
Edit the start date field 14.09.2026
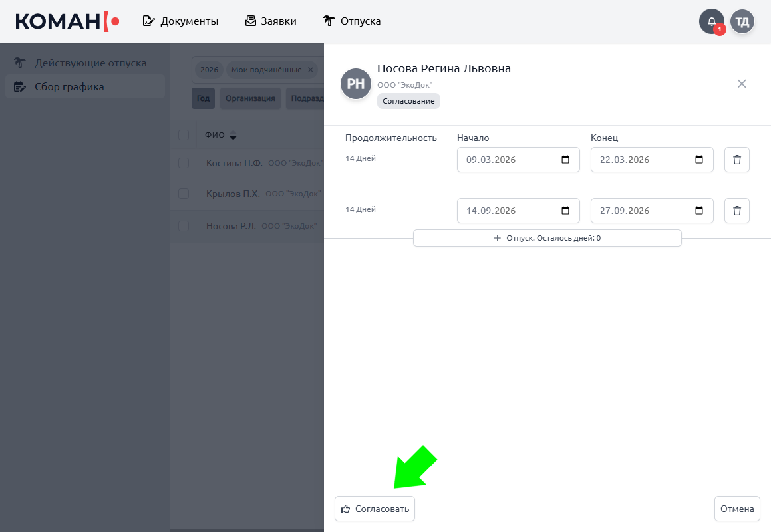click(x=518, y=210)
